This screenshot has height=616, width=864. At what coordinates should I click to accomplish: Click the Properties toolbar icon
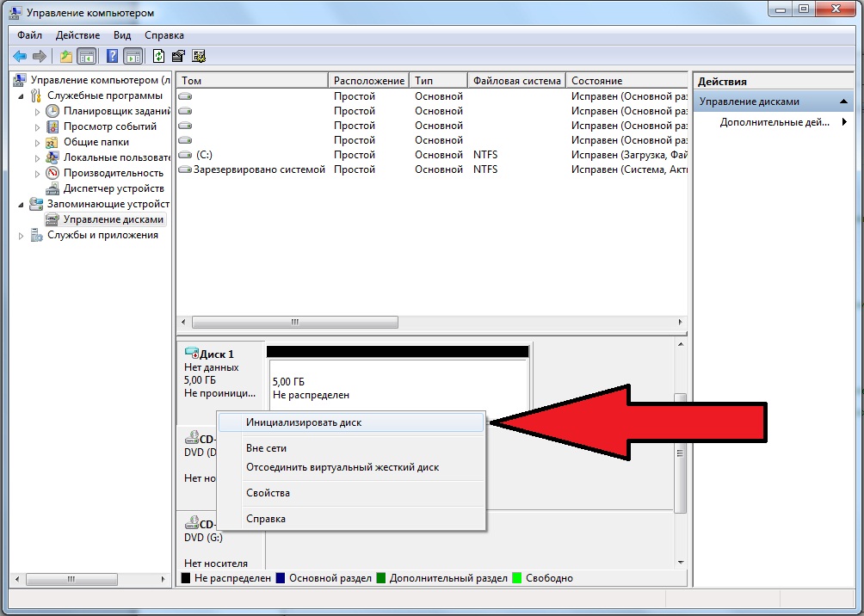178,56
